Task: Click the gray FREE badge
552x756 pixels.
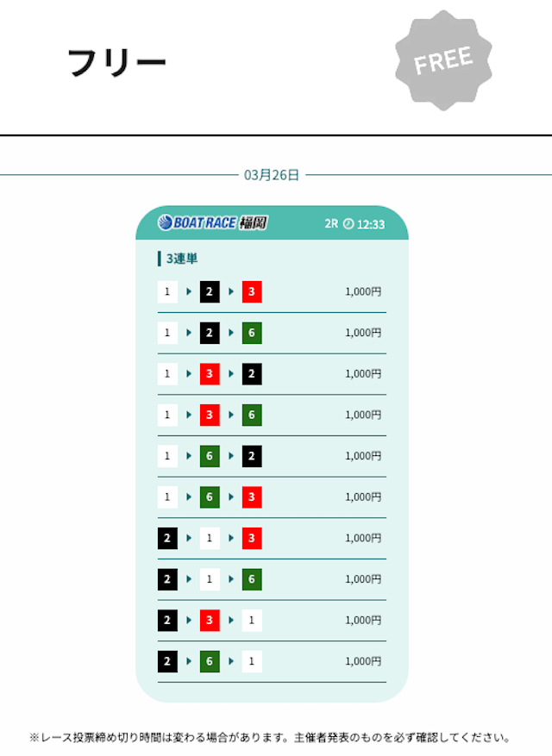Action: pyautogui.click(x=443, y=60)
